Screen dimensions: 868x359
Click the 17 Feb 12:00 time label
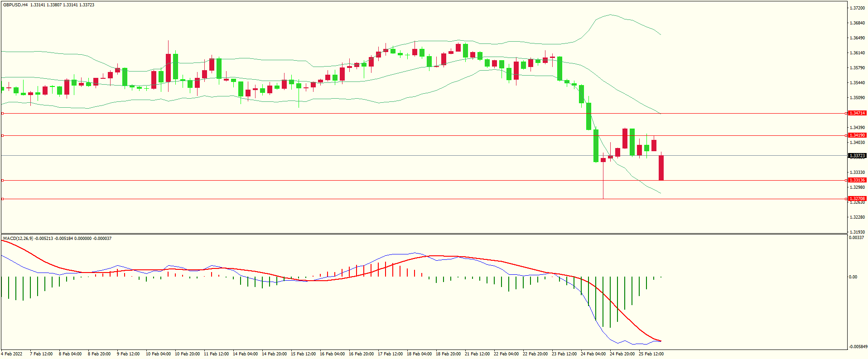(x=390, y=354)
